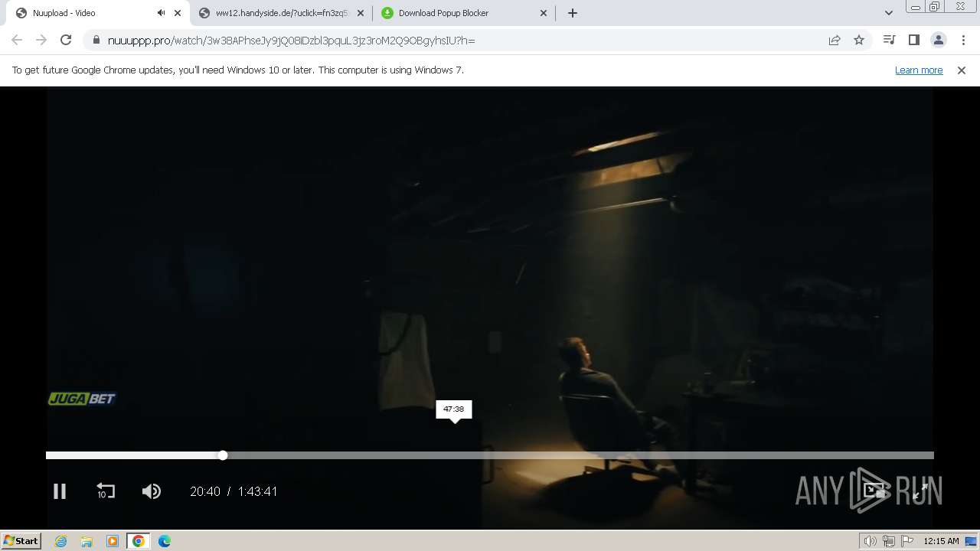Go back to the previous page

[x=17, y=40]
